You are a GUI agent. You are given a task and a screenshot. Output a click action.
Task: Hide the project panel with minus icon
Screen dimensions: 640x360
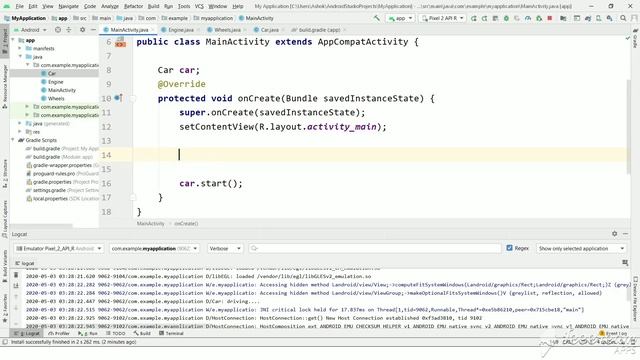pyautogui.click(x=93, y=30)
